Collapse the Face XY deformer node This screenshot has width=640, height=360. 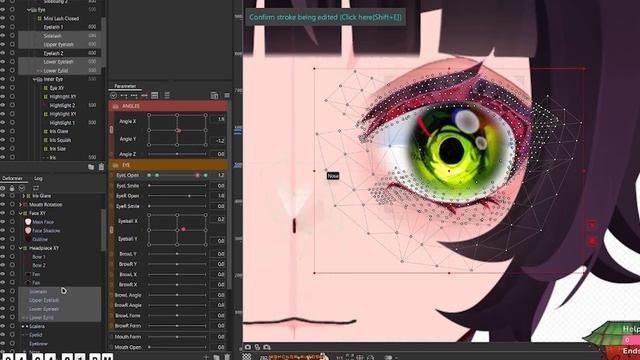coord(20,213)
